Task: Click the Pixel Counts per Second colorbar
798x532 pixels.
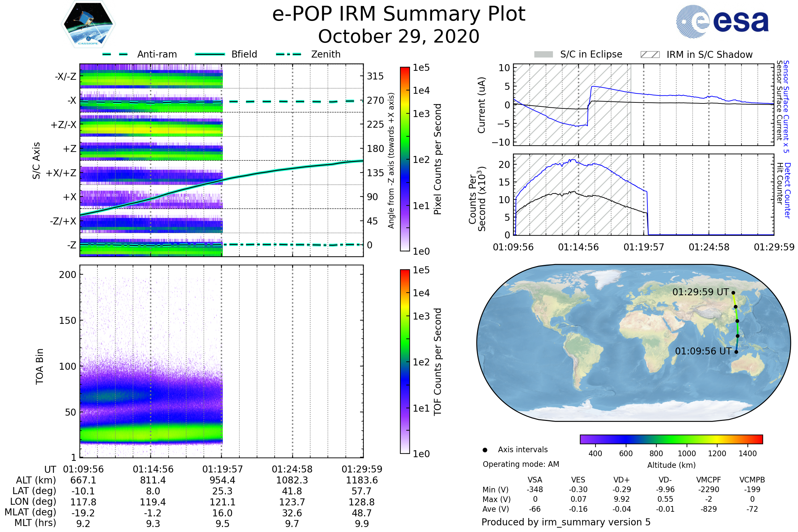Action: point(405,159)
